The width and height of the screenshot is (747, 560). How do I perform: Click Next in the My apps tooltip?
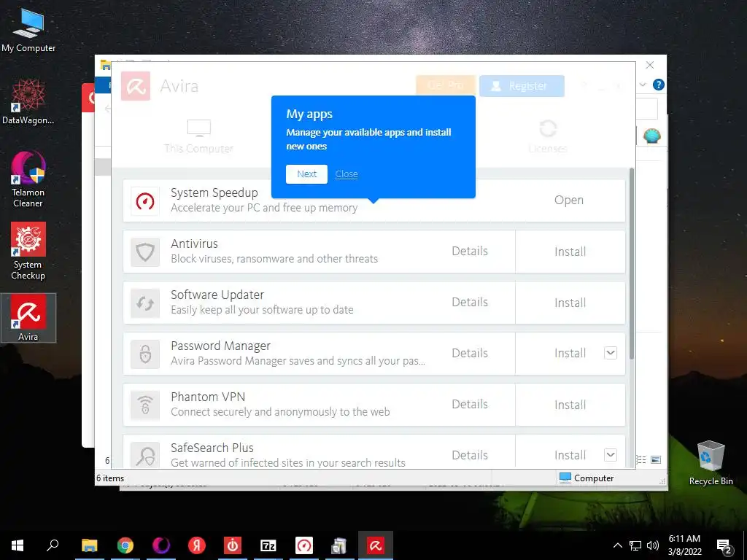click(307, 174)
